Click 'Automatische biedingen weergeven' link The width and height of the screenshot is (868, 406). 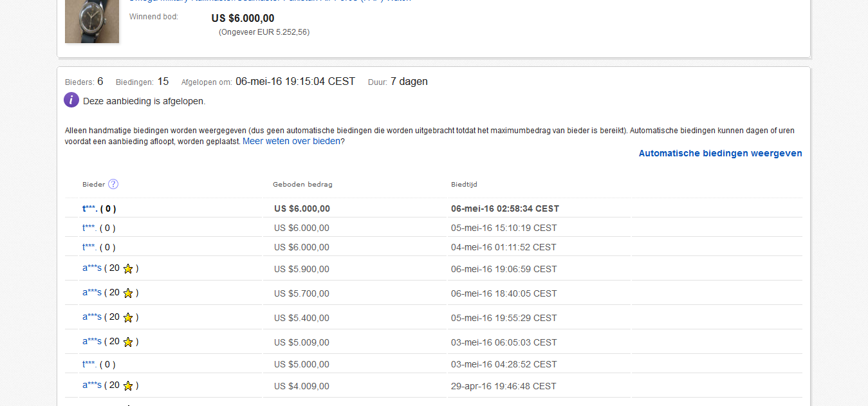pyautogui.click(x=721, y=153)
